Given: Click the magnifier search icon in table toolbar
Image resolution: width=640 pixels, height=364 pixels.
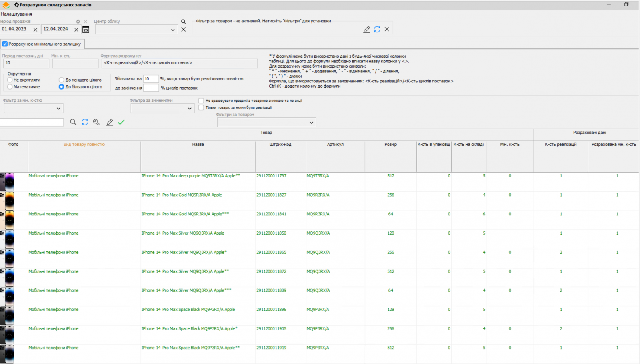Looking at the screenshot, I should pos(73,122).
